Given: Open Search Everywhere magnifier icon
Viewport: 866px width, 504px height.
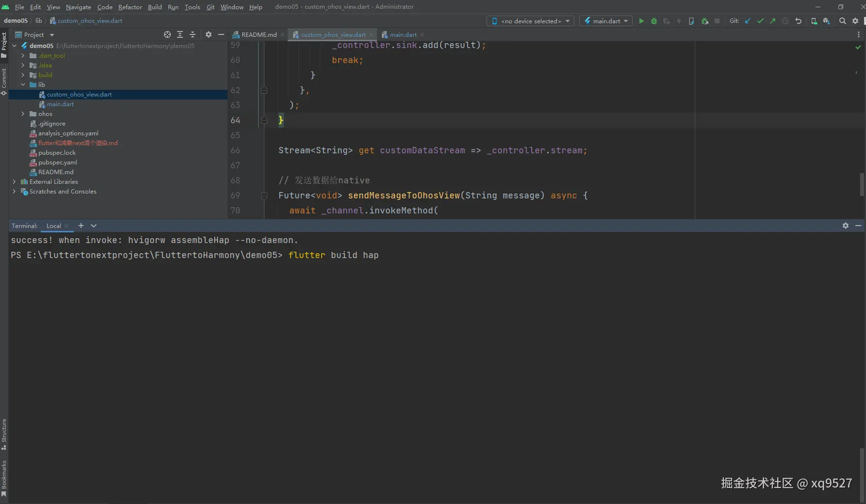Looking at the screenshot, I should click(843, 21).
